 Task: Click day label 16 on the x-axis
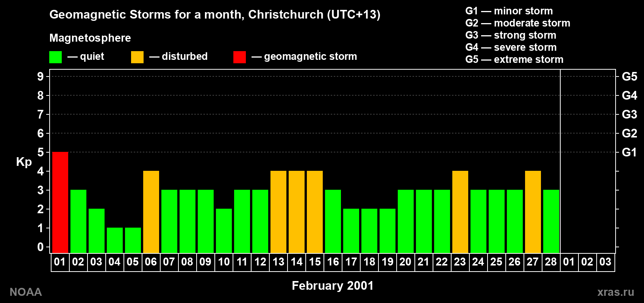(333, 262)
